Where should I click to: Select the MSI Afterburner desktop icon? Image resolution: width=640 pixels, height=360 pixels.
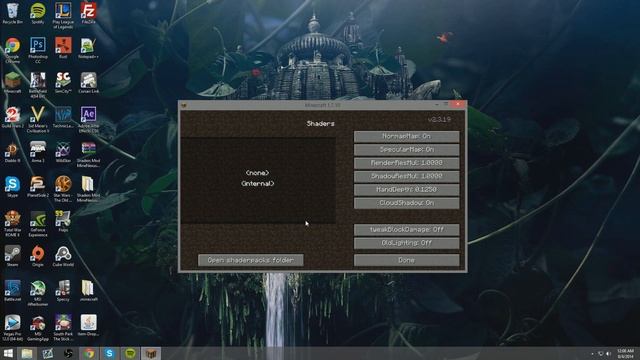click(38, 293)
